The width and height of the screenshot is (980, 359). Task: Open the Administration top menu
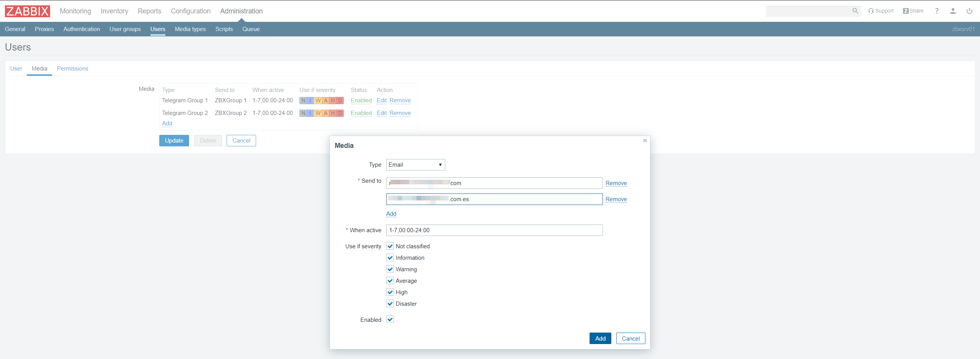241,11
